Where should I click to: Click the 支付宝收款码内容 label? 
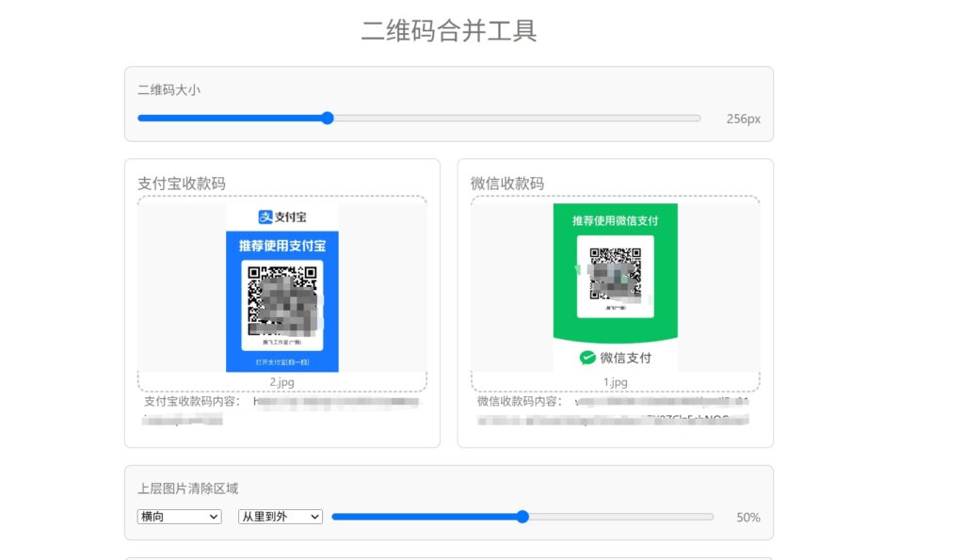click(192, 402)
